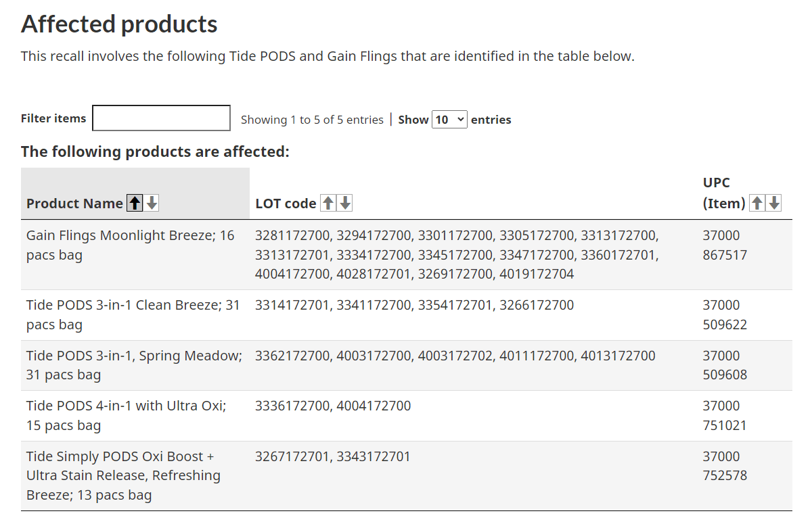
Task: Select Tide PODS 3-in-1 Clean Breeze row
Action: (x=133, y=315)
